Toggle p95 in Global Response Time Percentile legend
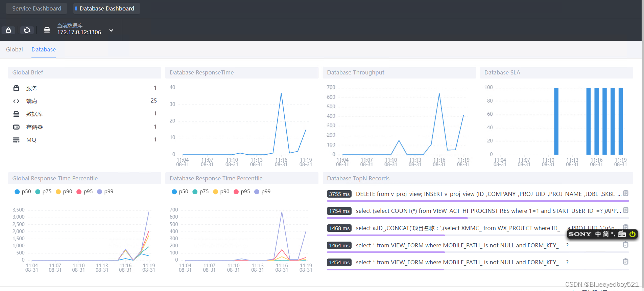 pos(85,192)
